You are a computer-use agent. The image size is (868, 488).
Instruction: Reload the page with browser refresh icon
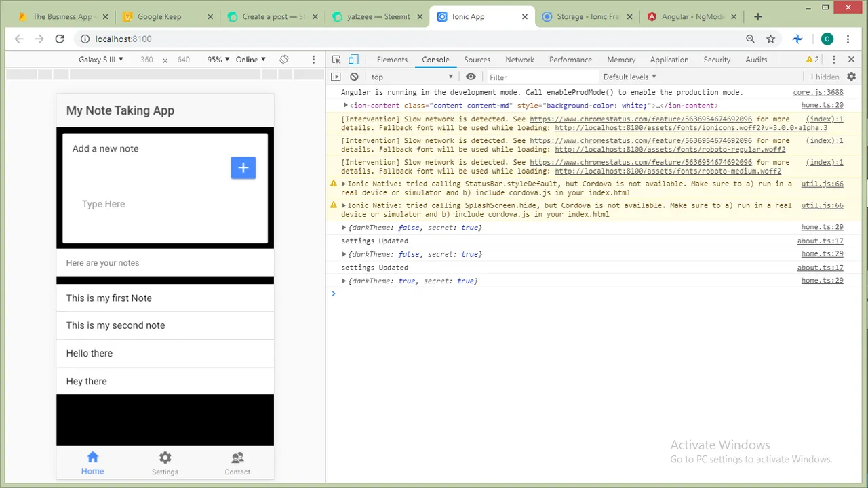pyautogui.click(x=60, y=39)
